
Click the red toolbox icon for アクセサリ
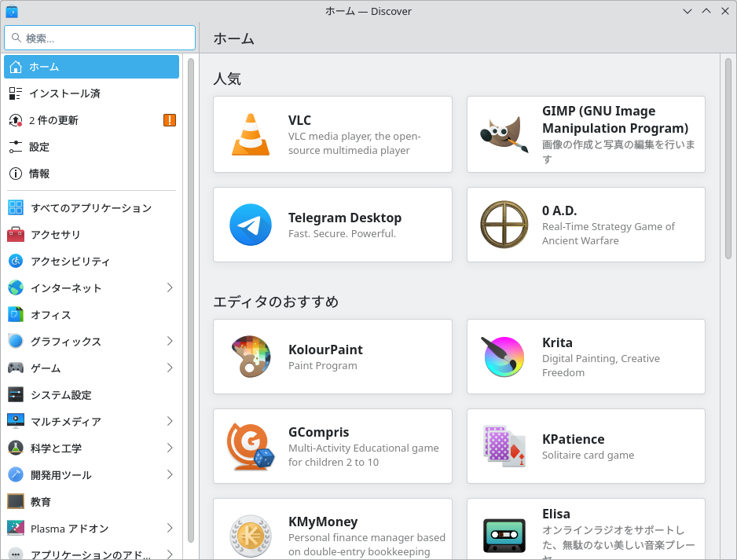(x=16, y=234)
